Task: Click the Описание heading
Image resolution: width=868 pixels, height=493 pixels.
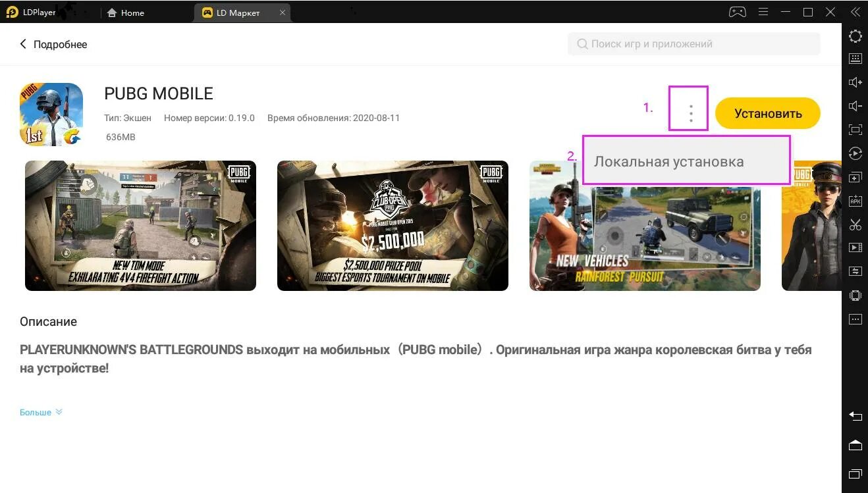Action: [48, 322]
